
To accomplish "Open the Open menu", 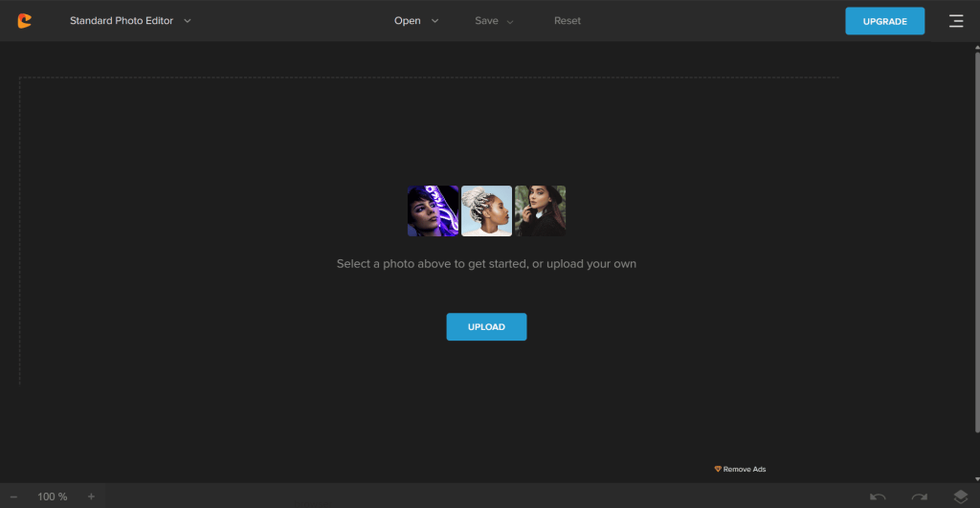I will tap(408, 21).
